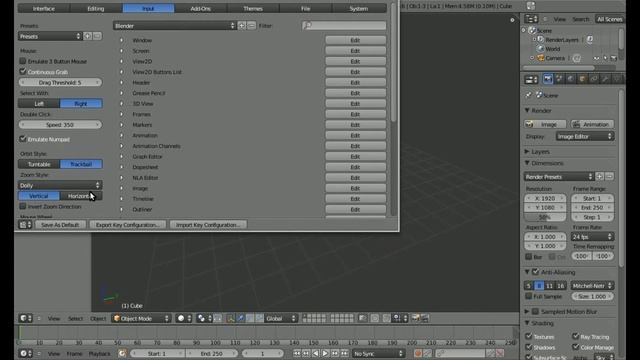This screenshot has height=360, width=640.
Task: Toggle the 3D manipulator widget icon
Action: (231, 318)
